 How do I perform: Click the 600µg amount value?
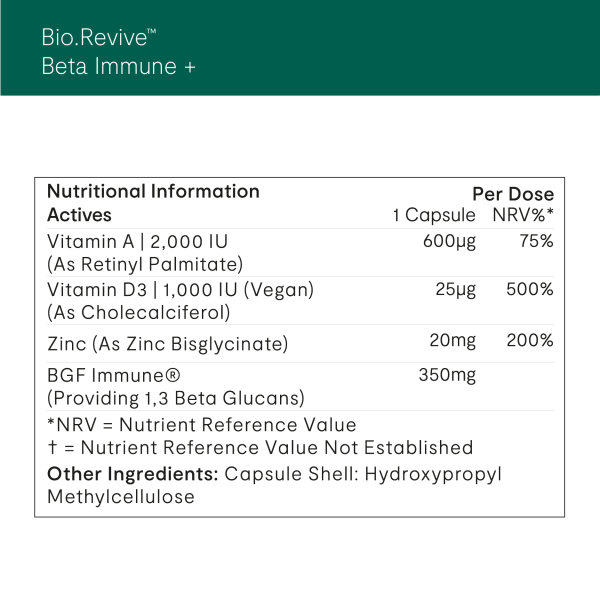(x=450, y=242)
